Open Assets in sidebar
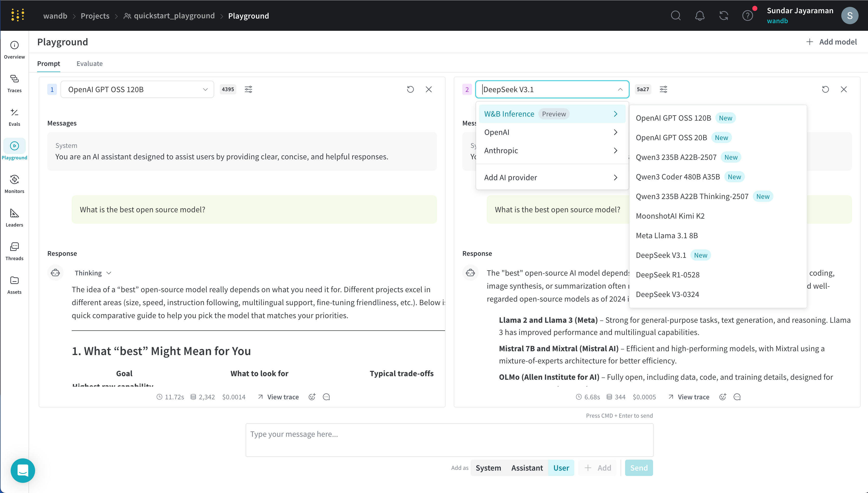 click(14, 285)
